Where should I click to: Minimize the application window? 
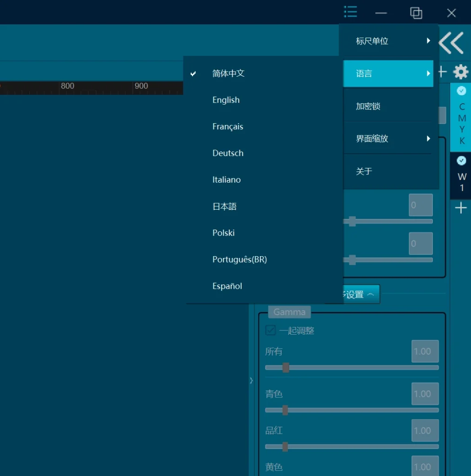coord(381,13)
